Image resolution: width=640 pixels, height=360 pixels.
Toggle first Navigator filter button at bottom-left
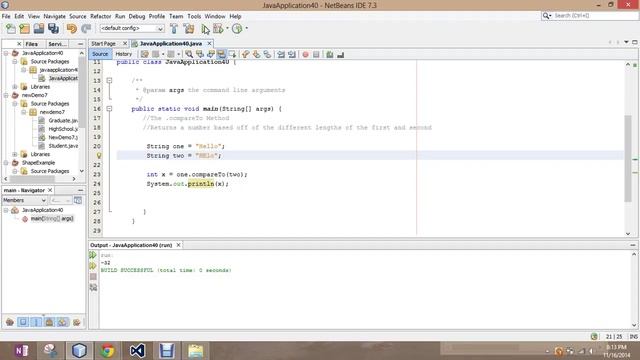tap(10, 322)
